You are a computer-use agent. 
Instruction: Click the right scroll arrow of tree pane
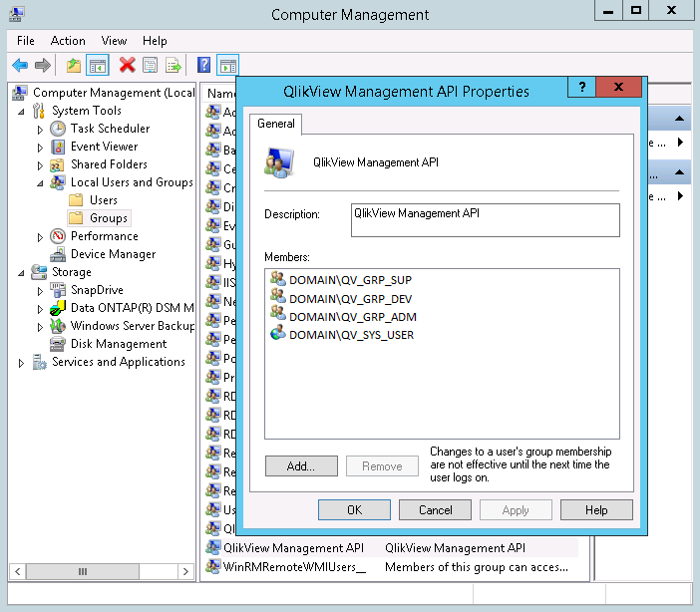(185, 571)
